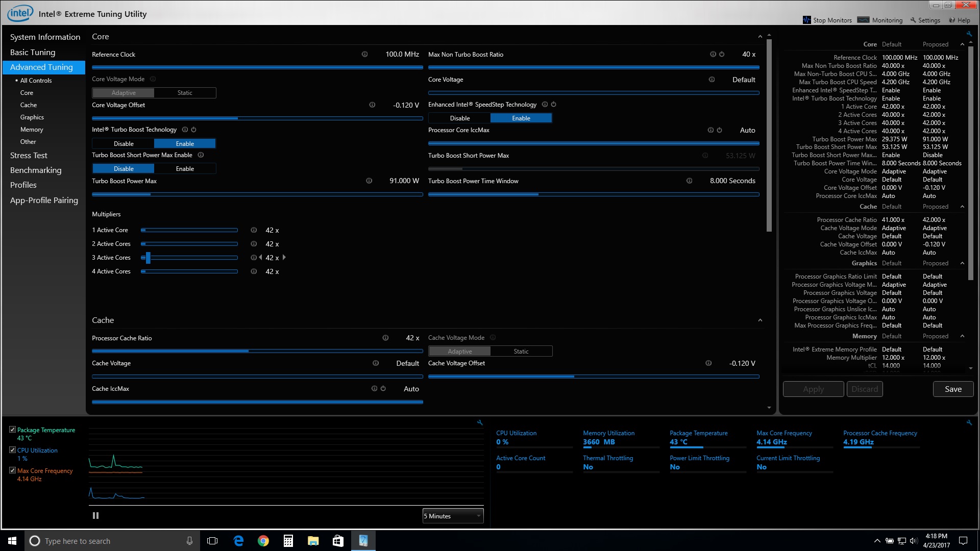The width and height of the screenshot is (980, 551).
Task: Uncheck Package Temperature monitor checkbox
Action: click(12, 430)
